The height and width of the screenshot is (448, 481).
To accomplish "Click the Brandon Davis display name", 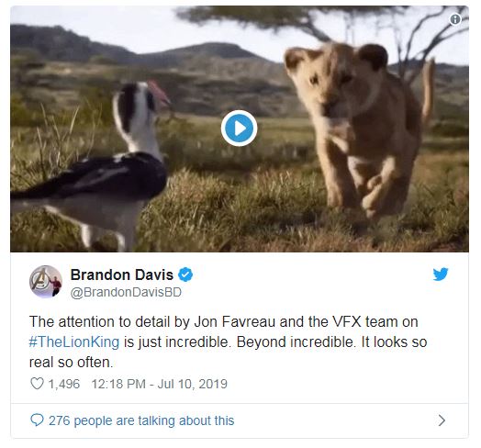I will pyautogui.click(x=122, y=274).
